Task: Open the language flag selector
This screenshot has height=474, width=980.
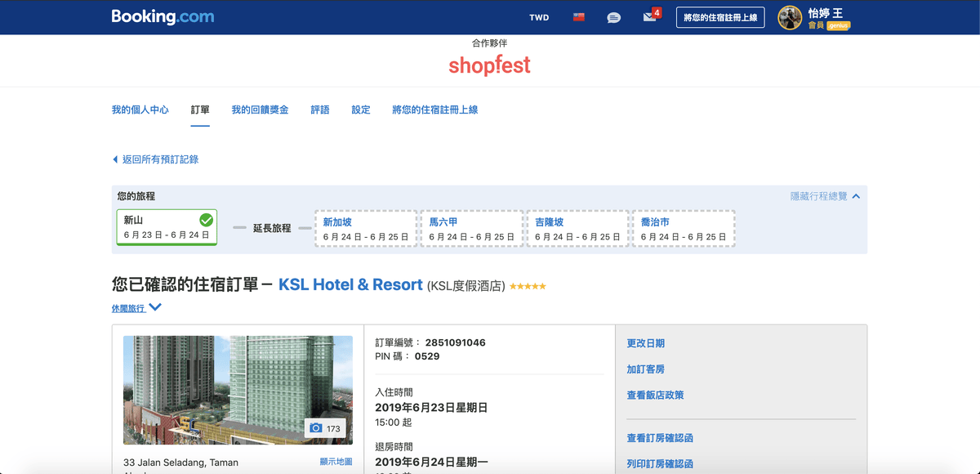Action: coord(579,17)
